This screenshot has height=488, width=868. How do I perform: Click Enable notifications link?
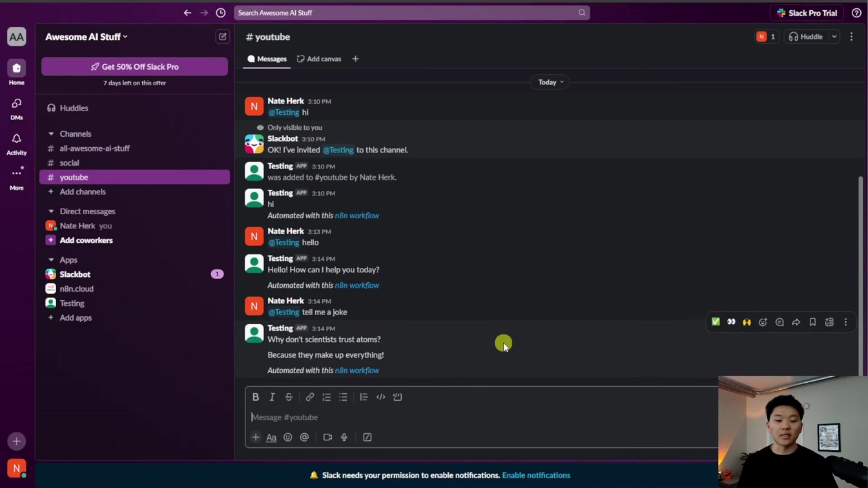click(536, 475)
